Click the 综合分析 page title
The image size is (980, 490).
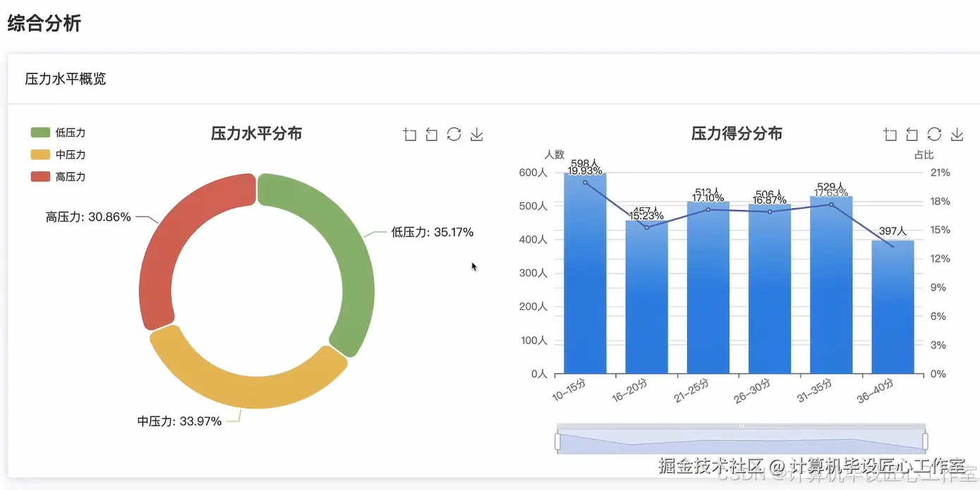coord(44,23)
